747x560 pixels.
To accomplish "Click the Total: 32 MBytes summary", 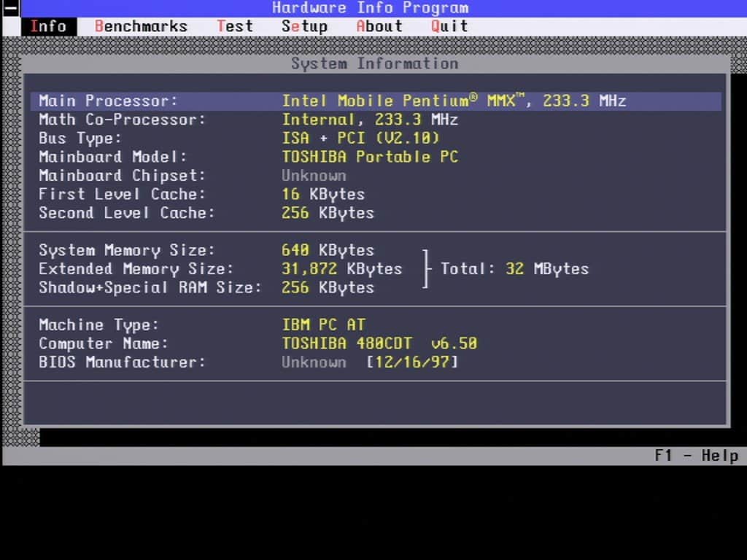I will tap(515, 269).
